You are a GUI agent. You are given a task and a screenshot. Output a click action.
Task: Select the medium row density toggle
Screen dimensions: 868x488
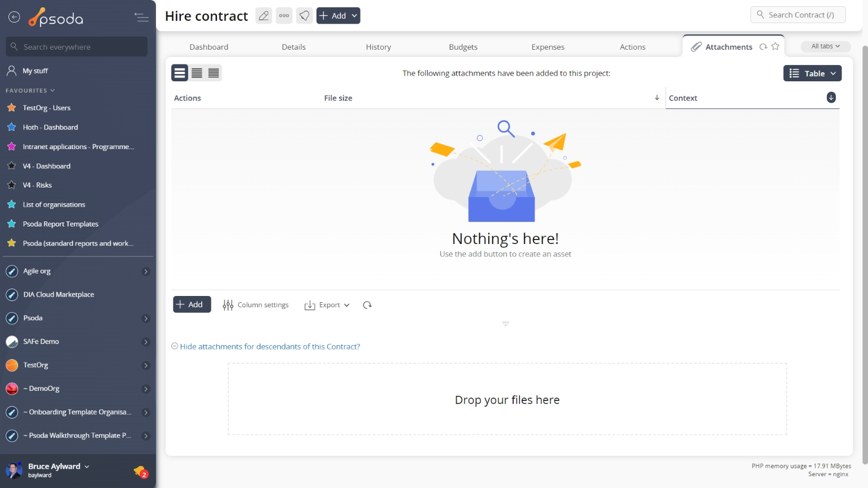[x=197, y=73]
